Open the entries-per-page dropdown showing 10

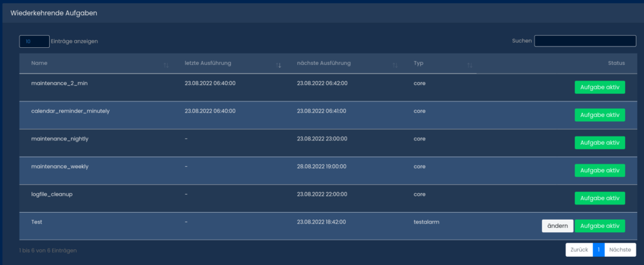[34, 42]
